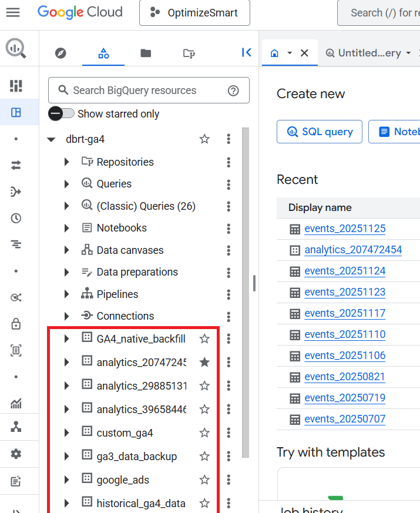
Task: Click the explorer tree vertical scrollbar
Action: coord(246,293)
